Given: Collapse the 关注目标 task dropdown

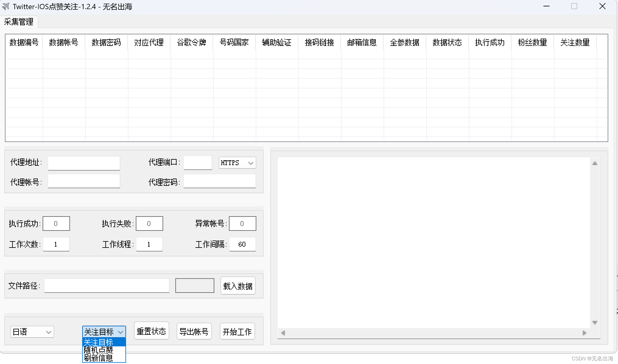Looking at the screenshot, I should [104, 332].
